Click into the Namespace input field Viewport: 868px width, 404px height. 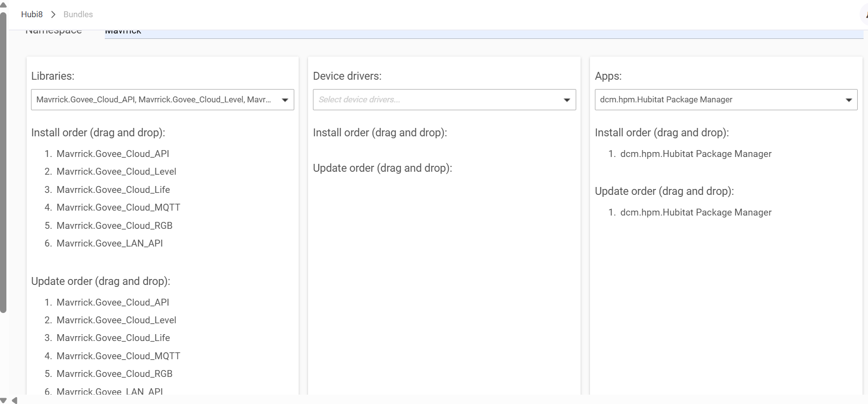482,32
